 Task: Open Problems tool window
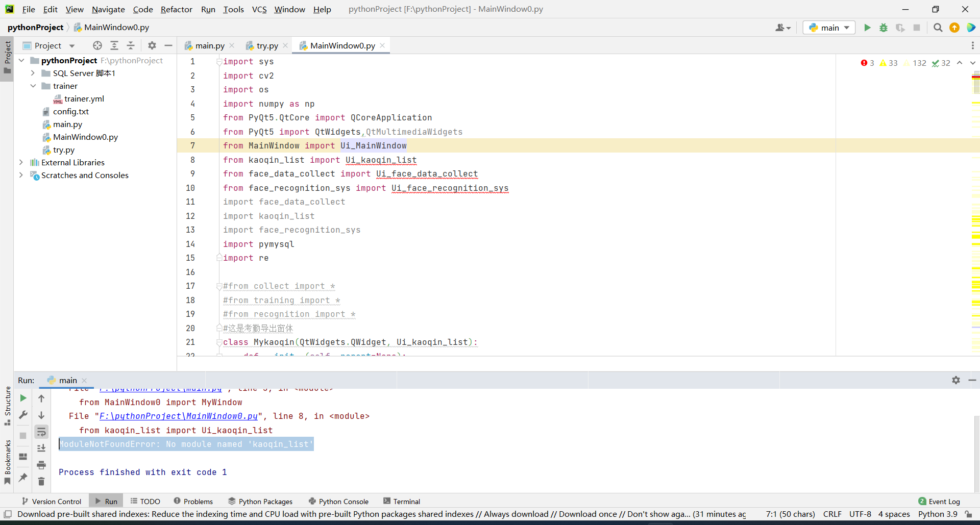(x=193, y=502)
